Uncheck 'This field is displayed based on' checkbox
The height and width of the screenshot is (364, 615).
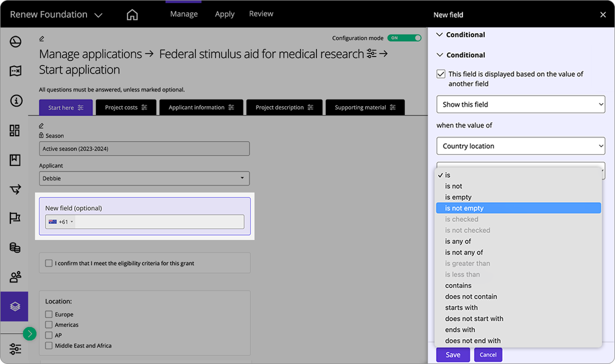441,74
